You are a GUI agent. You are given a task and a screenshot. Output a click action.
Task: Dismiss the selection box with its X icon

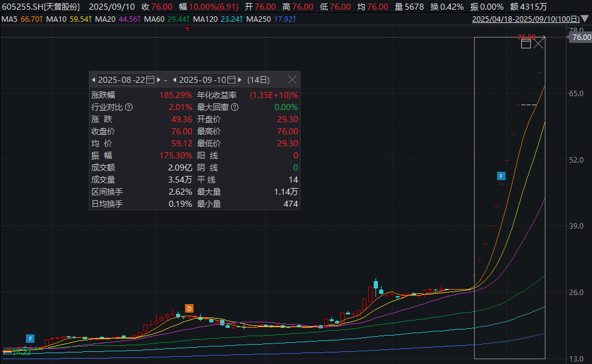[538, 43]
